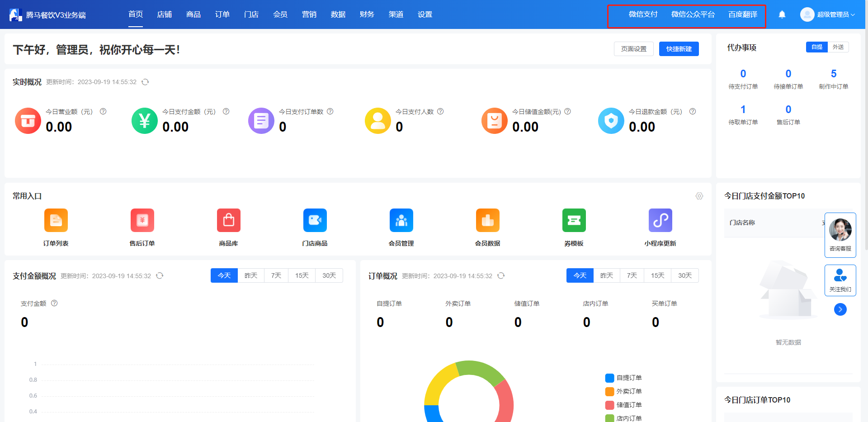Screen dimensions: 868x422
Task: Select 15天 in 支付金额概况
Action: click(x=302, y=275)
